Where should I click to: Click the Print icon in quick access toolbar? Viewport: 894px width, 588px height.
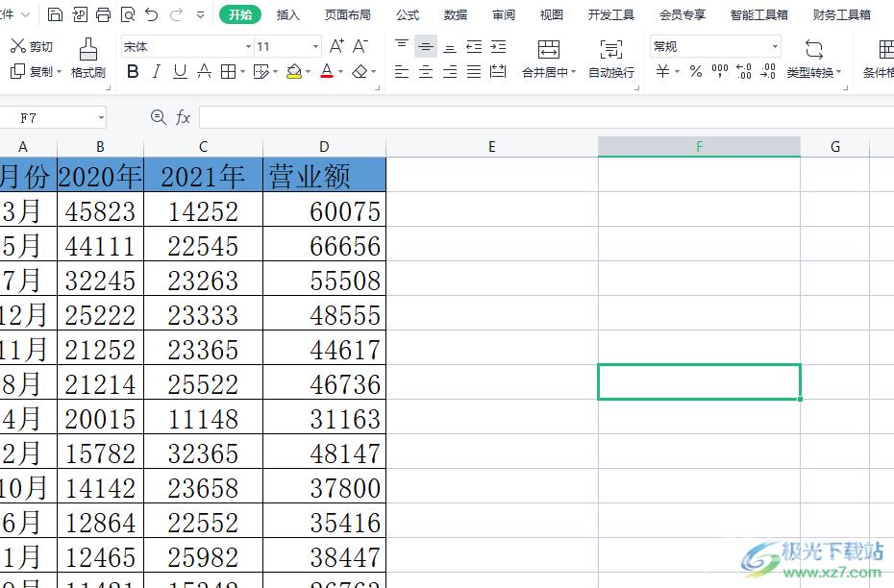[x=103, y=14]
